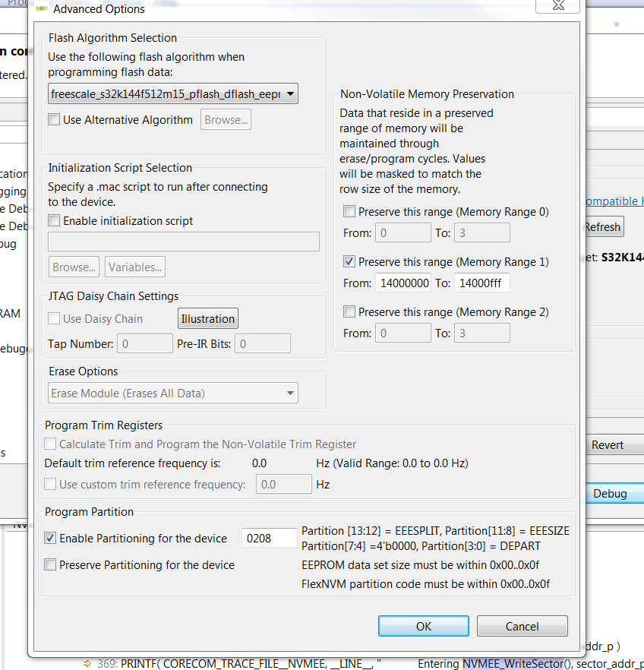Confirm settings with the OK button
Screen dimensions: 644x670
[x=423, y=626]
